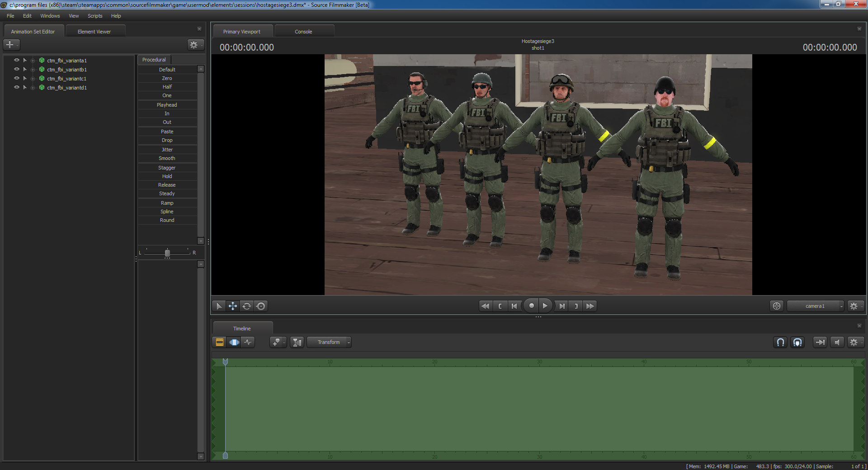Click the bookmark tool icon in the timeline
868x470 pixels.
coord(276,342)
